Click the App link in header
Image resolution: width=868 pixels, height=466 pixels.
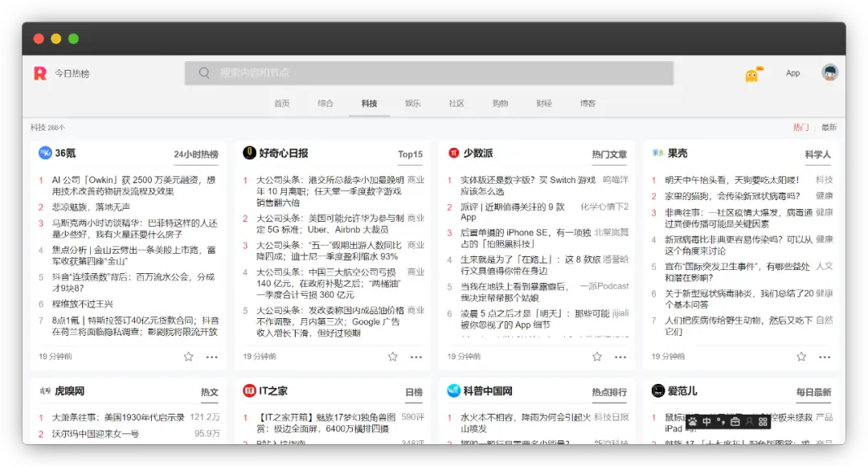(792, 73)
